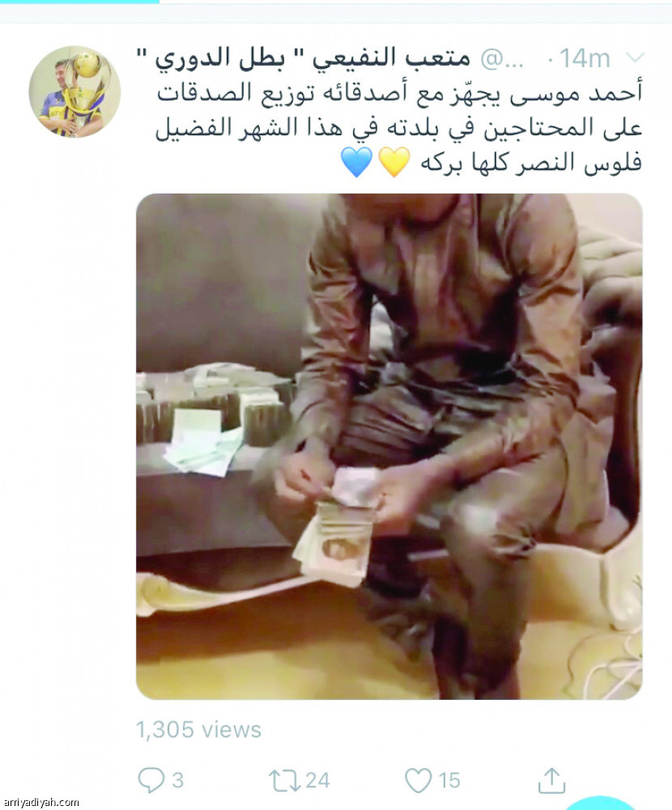
Task: Click the reply count 3
Action: coord(177,781)
